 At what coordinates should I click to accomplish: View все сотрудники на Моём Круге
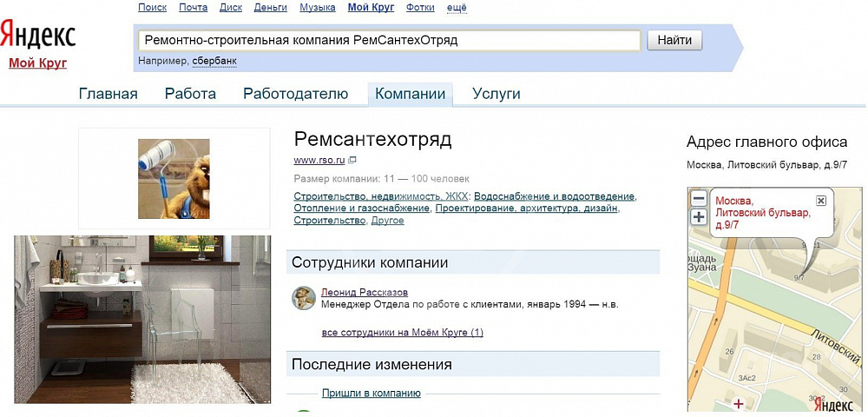coord(403,333)
